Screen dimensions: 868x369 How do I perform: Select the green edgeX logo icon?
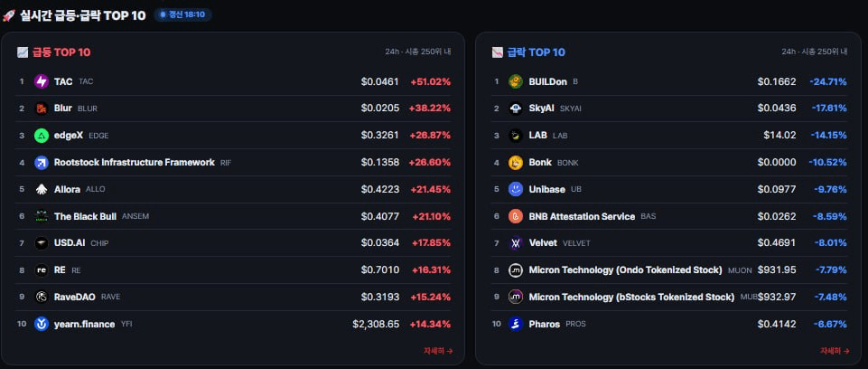(42, 135)
